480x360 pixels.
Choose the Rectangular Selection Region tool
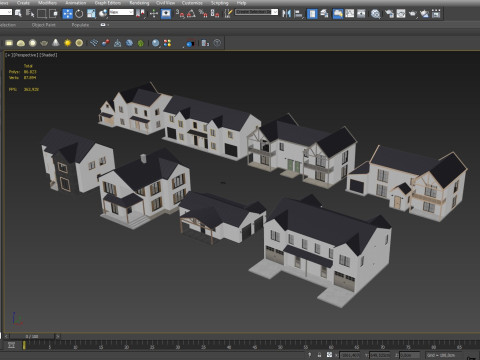click(x=41, y=13)
